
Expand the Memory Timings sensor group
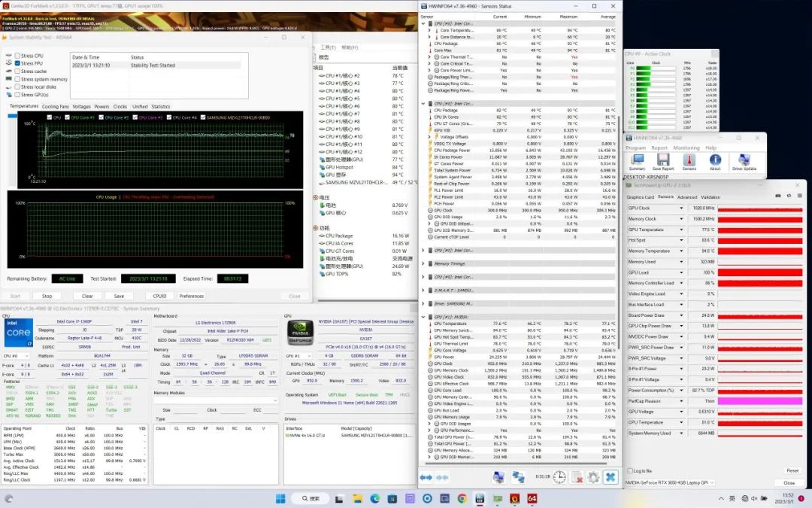[423, 263]
